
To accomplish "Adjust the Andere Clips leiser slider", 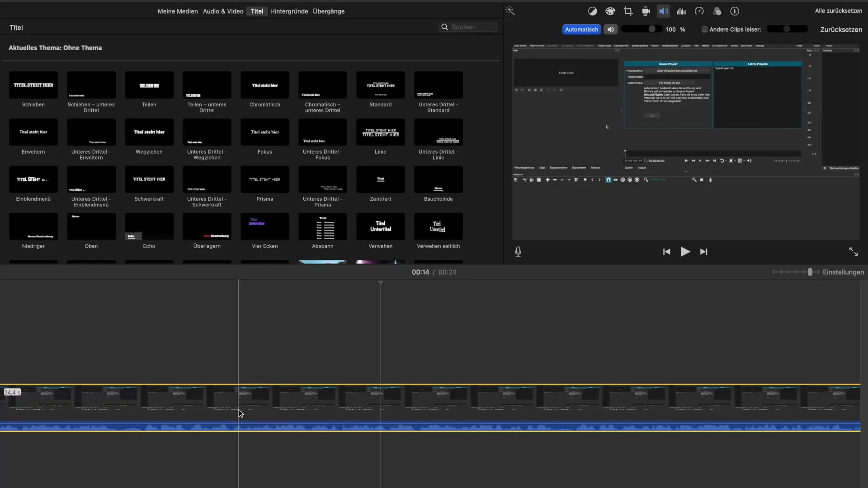I will click(788, 29).
